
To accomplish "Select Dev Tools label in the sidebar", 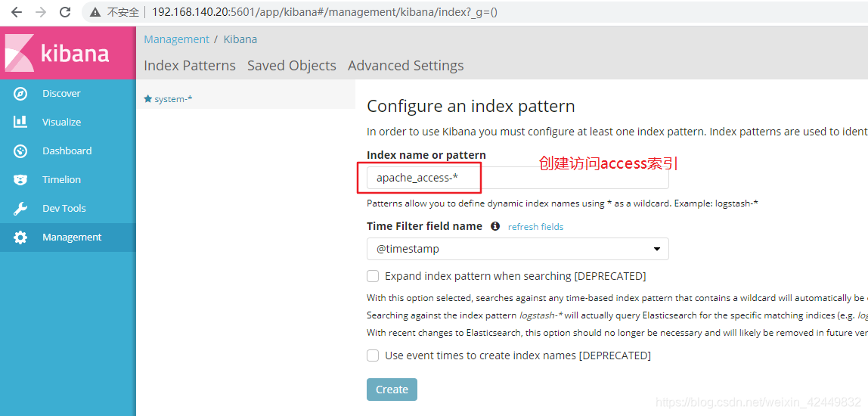I will click(64, 208).
